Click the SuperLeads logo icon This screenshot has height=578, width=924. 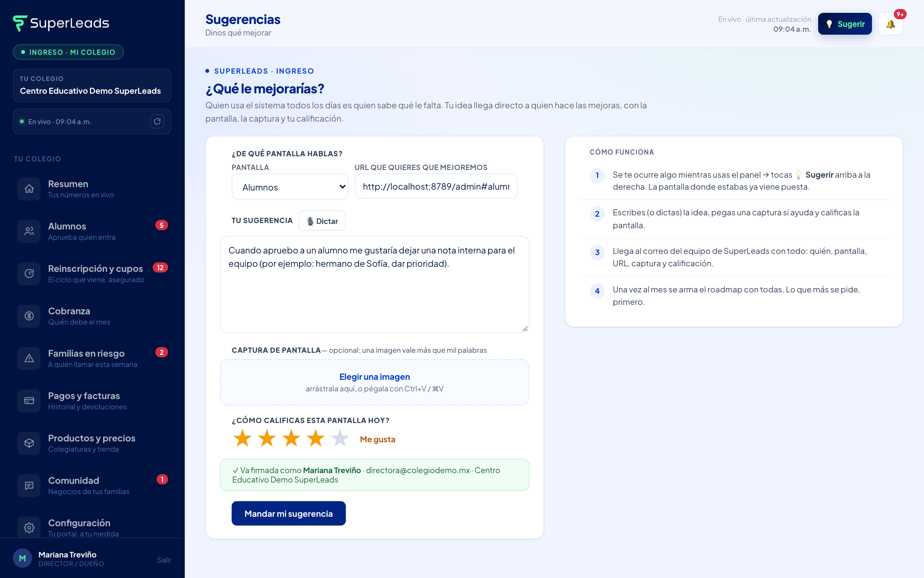20,24
